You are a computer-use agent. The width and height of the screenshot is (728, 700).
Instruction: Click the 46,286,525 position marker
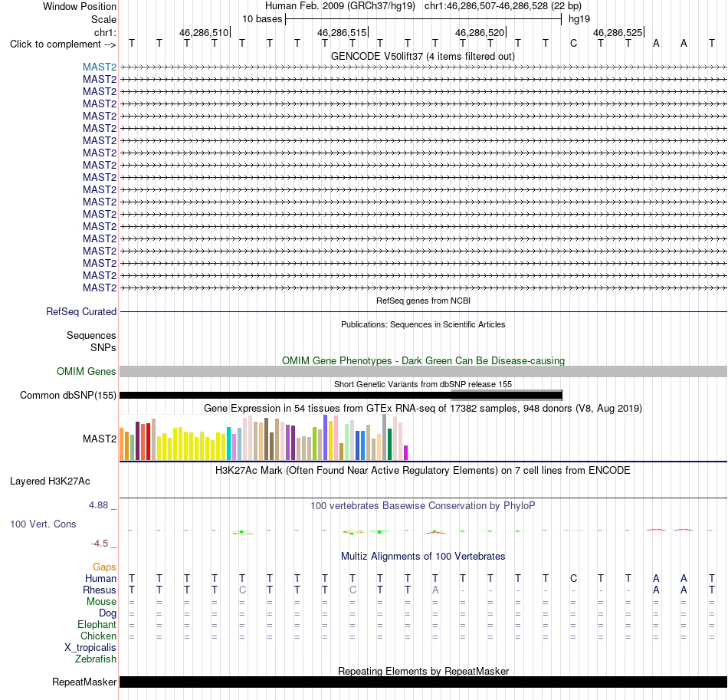coord(618,32)
